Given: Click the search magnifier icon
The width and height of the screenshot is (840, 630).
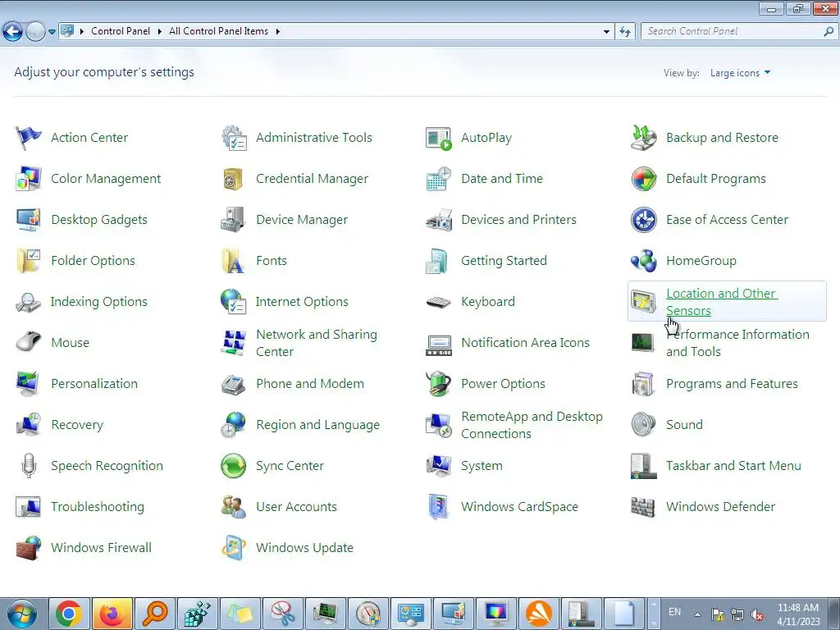Looking at the screenshot, I should (x=829, y=32).
